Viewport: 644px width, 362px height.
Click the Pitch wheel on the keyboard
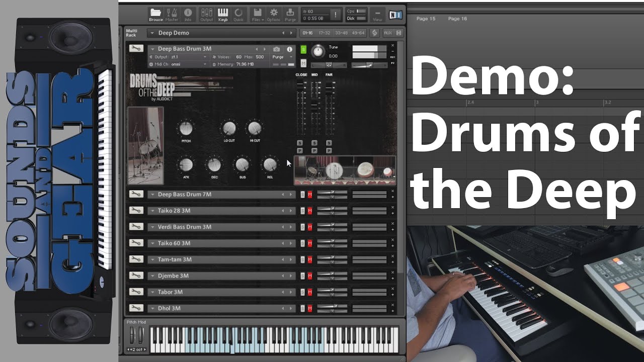[x=132, y=335]
